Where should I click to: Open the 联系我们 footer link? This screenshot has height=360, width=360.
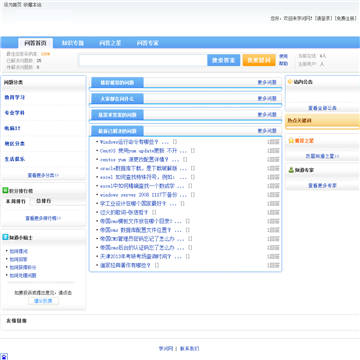[x=189, y=349]
